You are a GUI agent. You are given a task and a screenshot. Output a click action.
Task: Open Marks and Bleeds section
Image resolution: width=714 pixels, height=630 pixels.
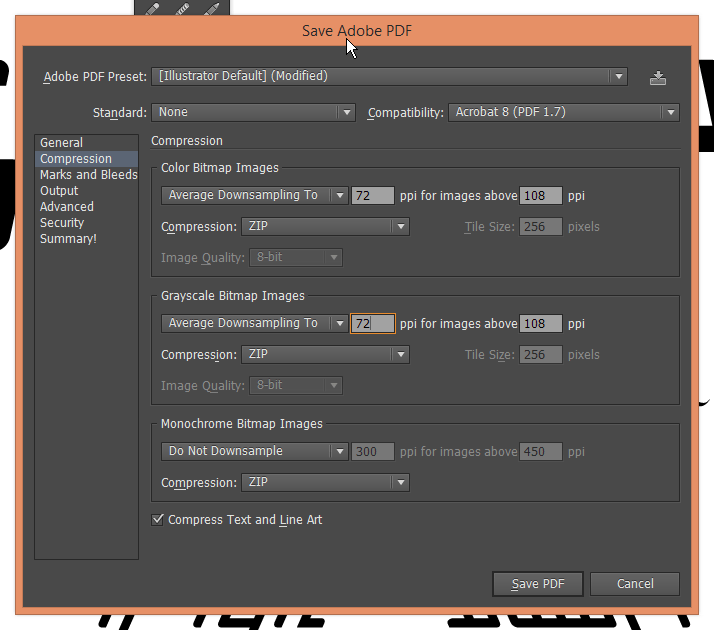pyautogui.click(x=88, y=174)
